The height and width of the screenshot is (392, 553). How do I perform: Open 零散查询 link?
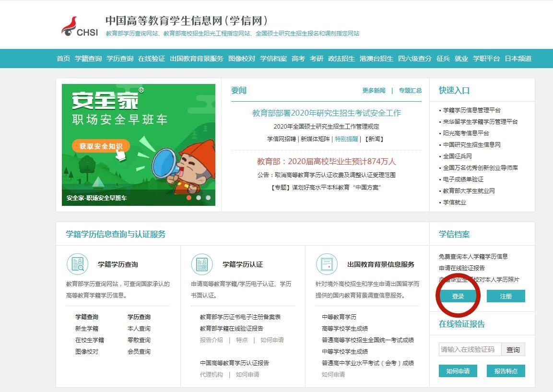[139, 340]
